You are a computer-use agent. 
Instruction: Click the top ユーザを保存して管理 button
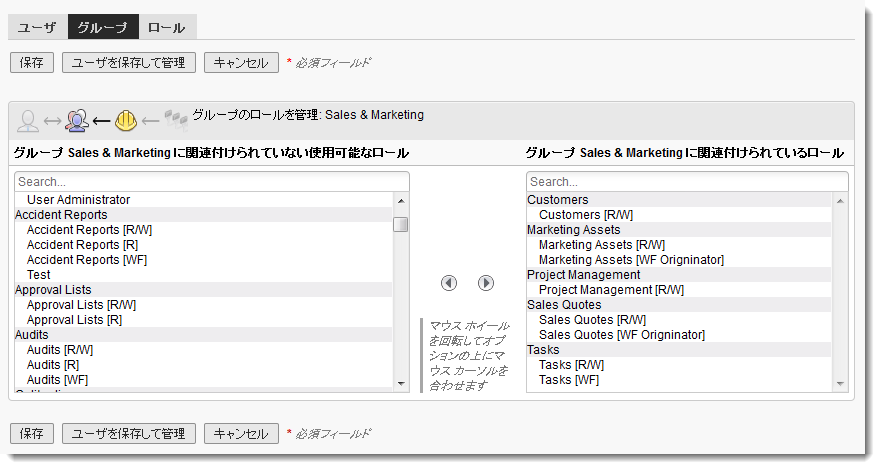click(129, 62)
